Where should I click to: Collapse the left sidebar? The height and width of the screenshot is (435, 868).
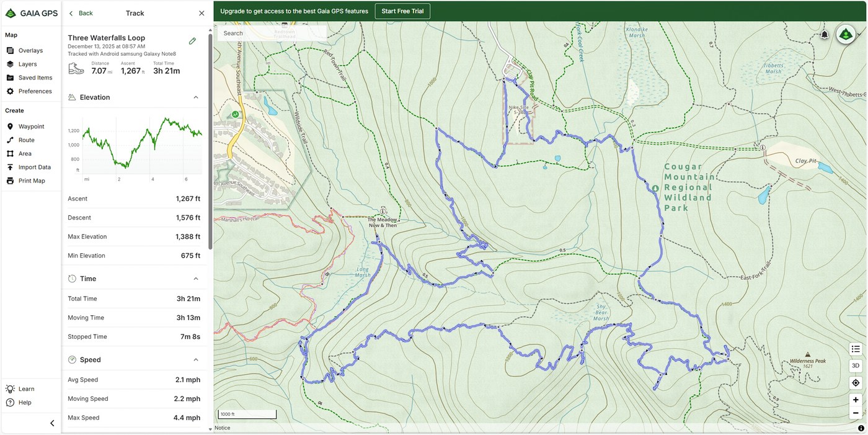pos(52,423)
